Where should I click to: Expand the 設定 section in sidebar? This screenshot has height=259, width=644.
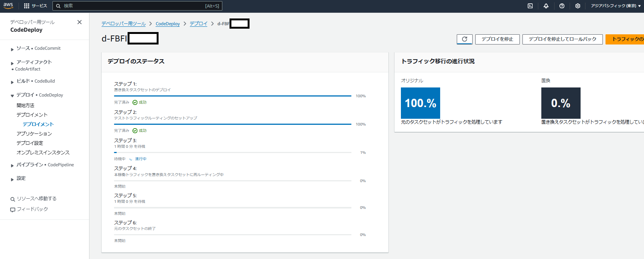pos(12,179)
